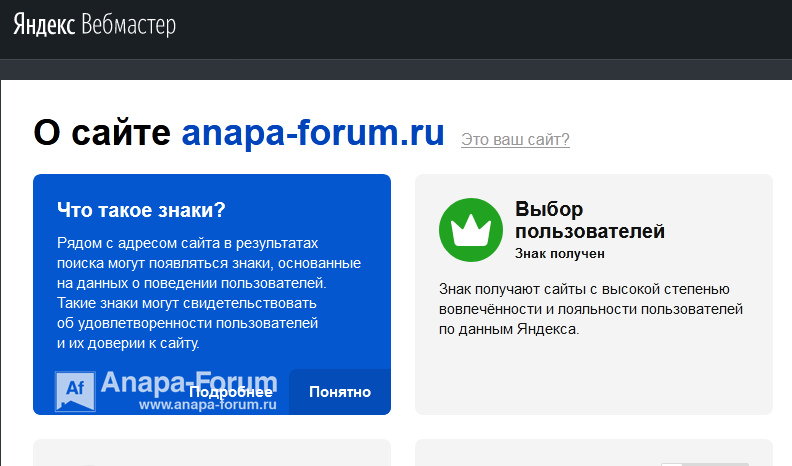Screen dimensions: 792x466
Task: Open the Вебмастер service link
Action: coord(128,25)
